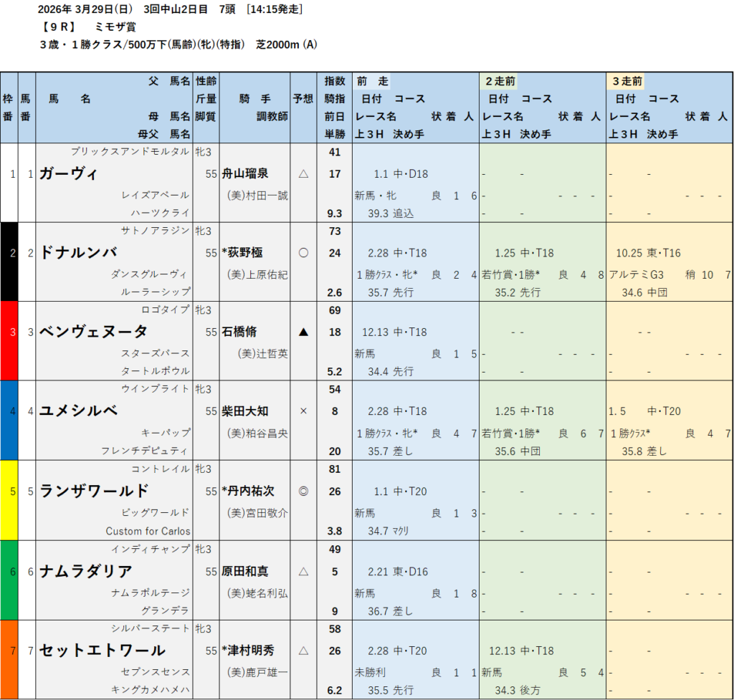Select the black frame 2 color cell
This screenshot has height=700, width=734.
tap(8, 262)
